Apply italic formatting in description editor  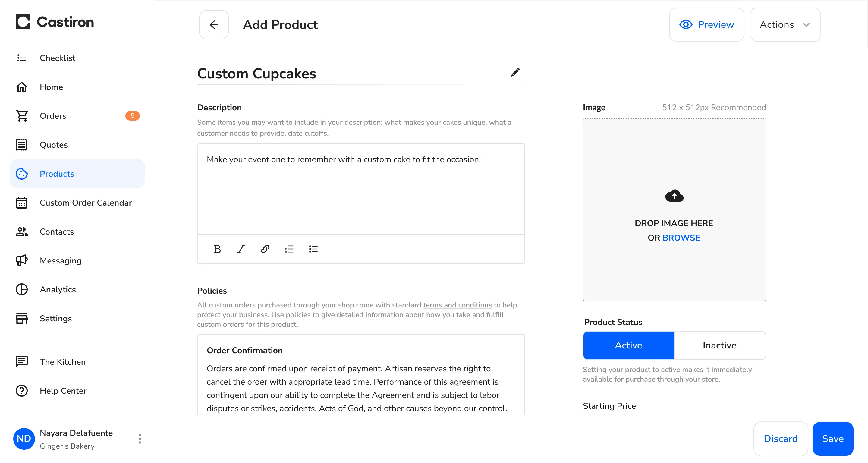pos(241,249)
